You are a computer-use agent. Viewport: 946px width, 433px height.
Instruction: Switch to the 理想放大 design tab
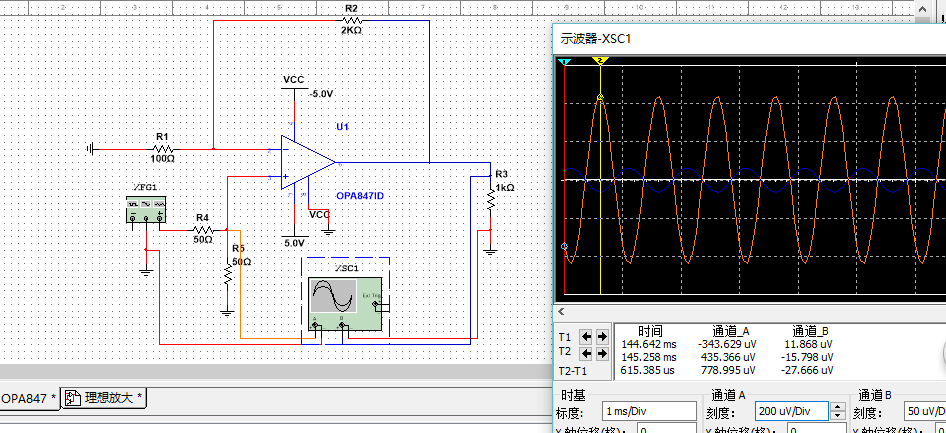click(x=104, y=398)
